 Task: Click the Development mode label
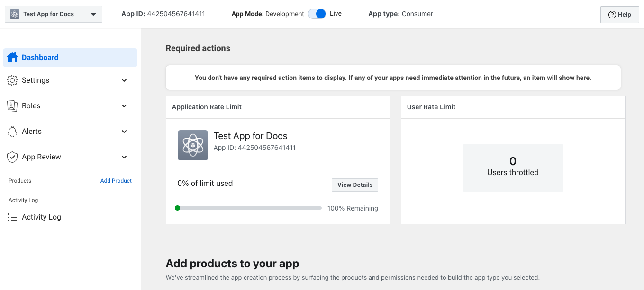(x=285, y=14)
